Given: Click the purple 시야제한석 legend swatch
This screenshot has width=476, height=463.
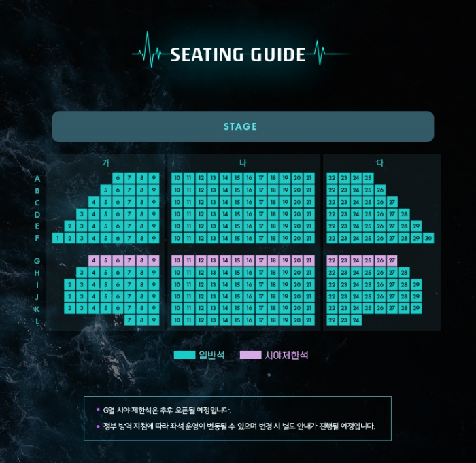Looking at the screenshot, I should 250,355.
